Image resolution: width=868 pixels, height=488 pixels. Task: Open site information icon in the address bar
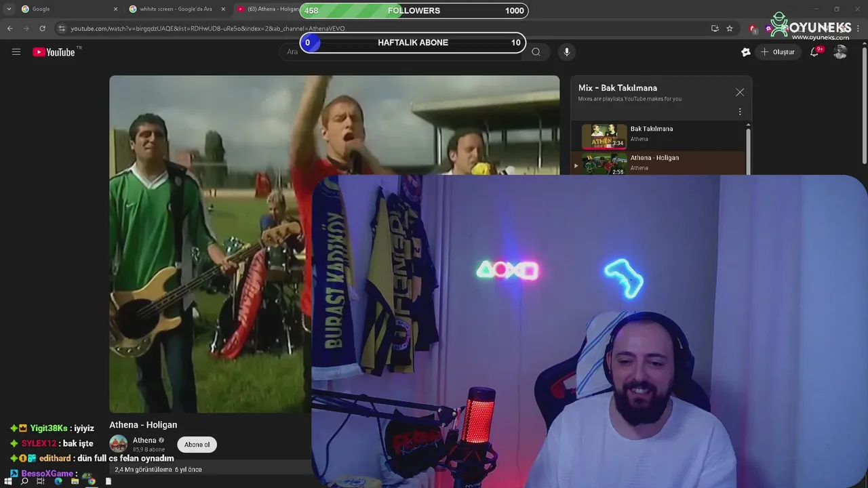(x=62, y=28)
